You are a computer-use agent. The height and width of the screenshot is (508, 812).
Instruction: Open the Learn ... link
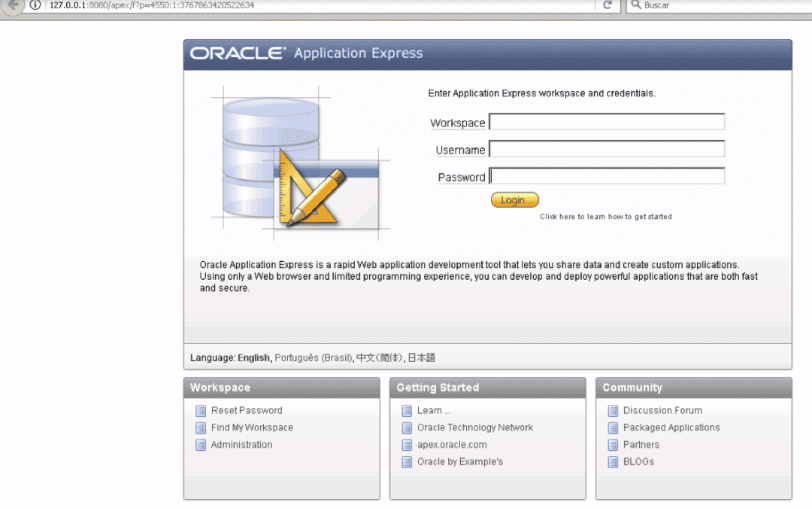coord(434,411)
